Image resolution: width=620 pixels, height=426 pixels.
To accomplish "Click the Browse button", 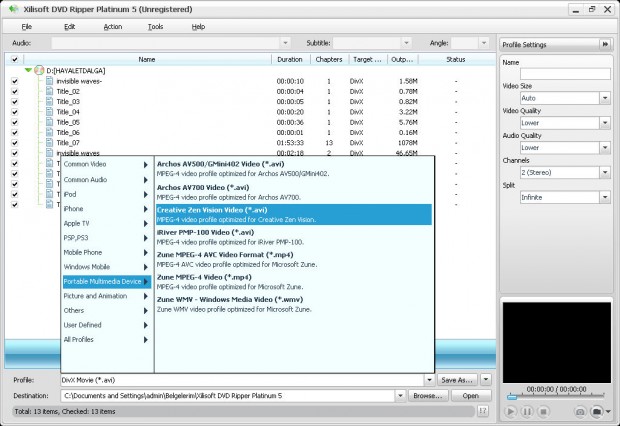I will (428, 396).
